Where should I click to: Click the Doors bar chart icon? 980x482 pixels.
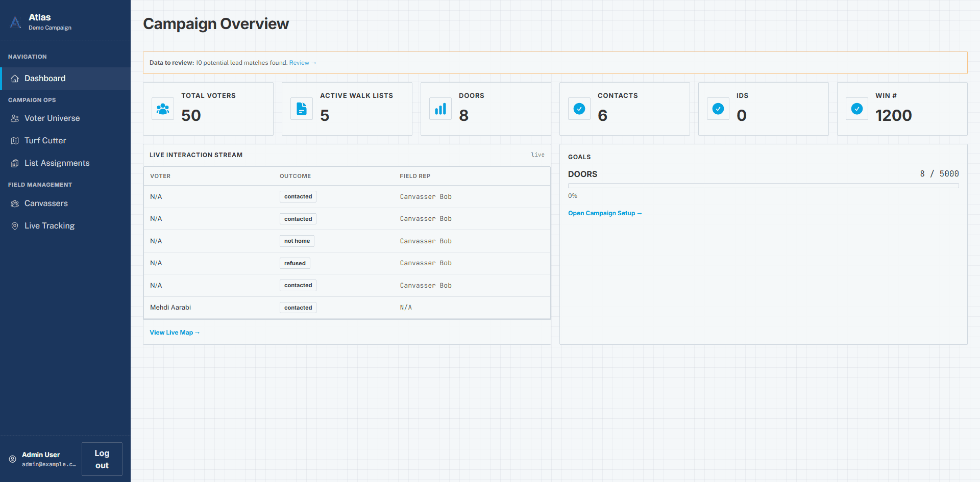(440, 109)
